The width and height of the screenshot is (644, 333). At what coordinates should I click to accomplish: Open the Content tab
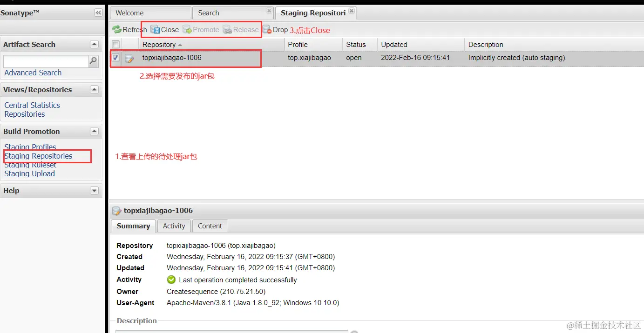[x=210, y=226]
